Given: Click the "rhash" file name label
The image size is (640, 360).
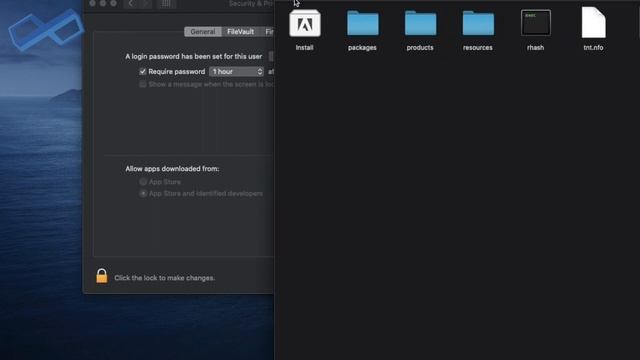Looking at the screenshot, I should (x=536, y=48).
